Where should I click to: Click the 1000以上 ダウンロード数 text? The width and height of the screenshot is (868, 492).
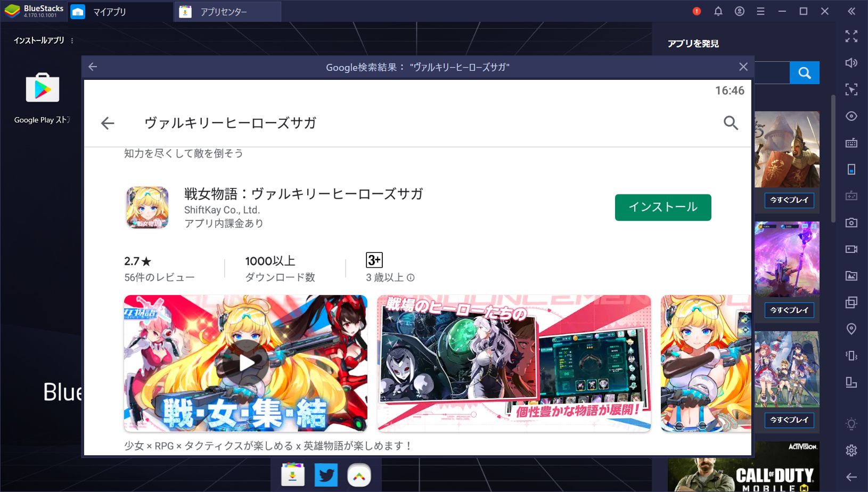point(280,269)
